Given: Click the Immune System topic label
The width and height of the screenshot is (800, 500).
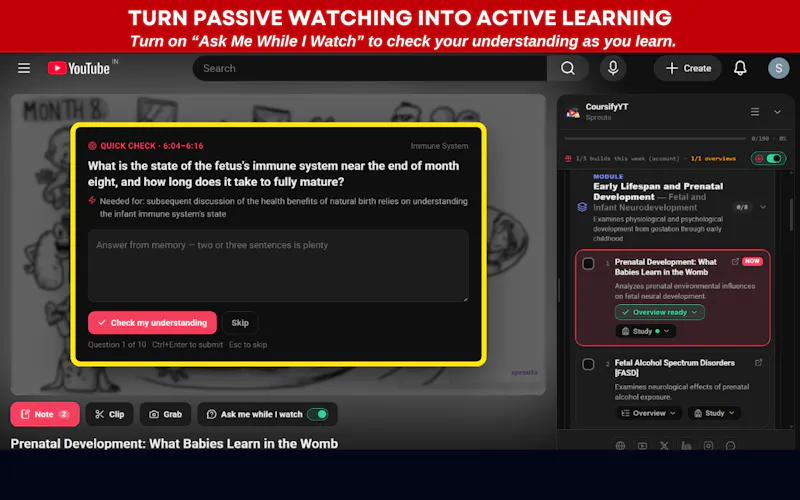Looking at the screenshot, I should click(439, 146).
